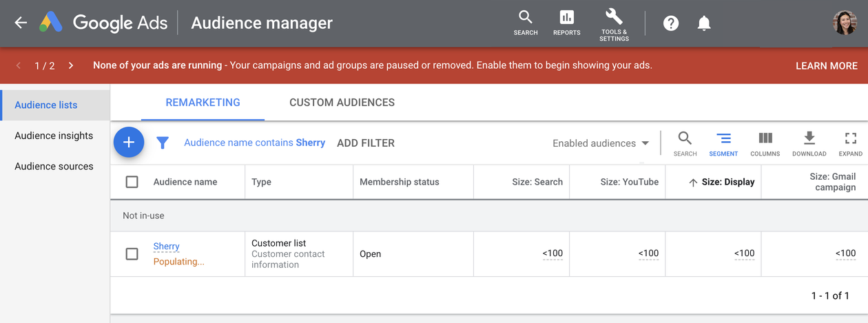Open the notifications bell
868x323 pixels.
703,23
